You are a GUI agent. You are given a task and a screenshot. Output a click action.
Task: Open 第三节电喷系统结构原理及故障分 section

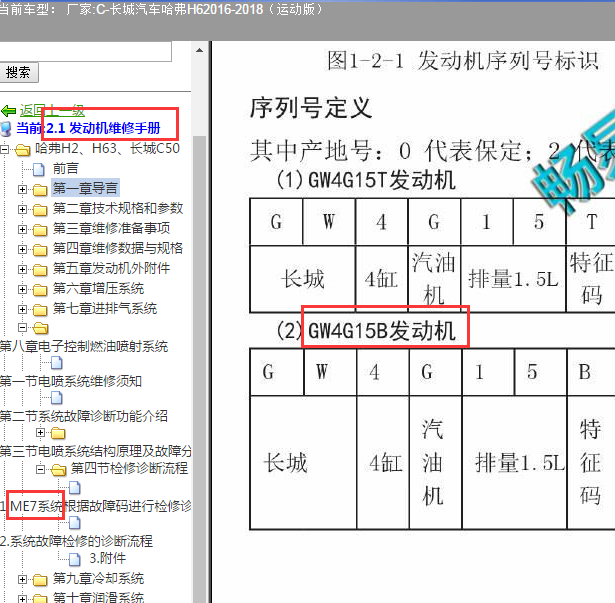point(96,451)
